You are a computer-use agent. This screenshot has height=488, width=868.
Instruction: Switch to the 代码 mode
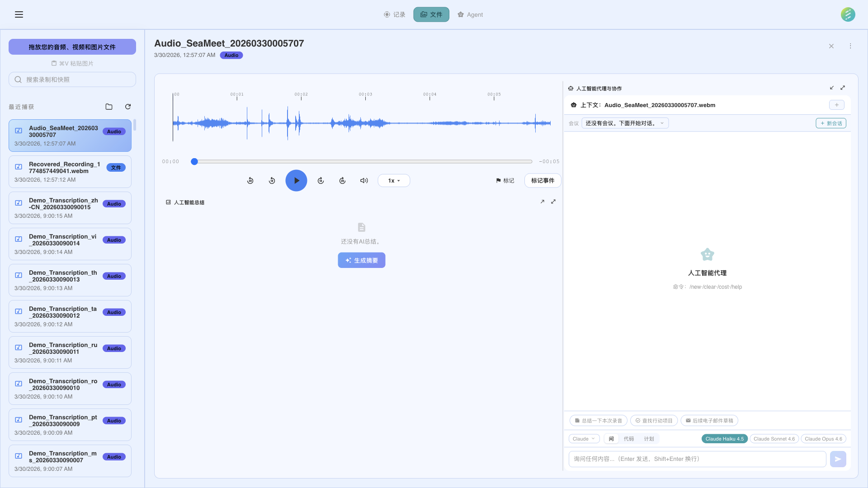tap(629, 439)
